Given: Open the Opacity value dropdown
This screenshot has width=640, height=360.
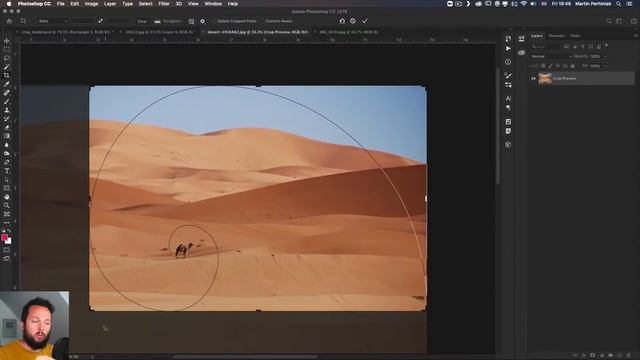Looking at the screenshot, I should (605, 56).
